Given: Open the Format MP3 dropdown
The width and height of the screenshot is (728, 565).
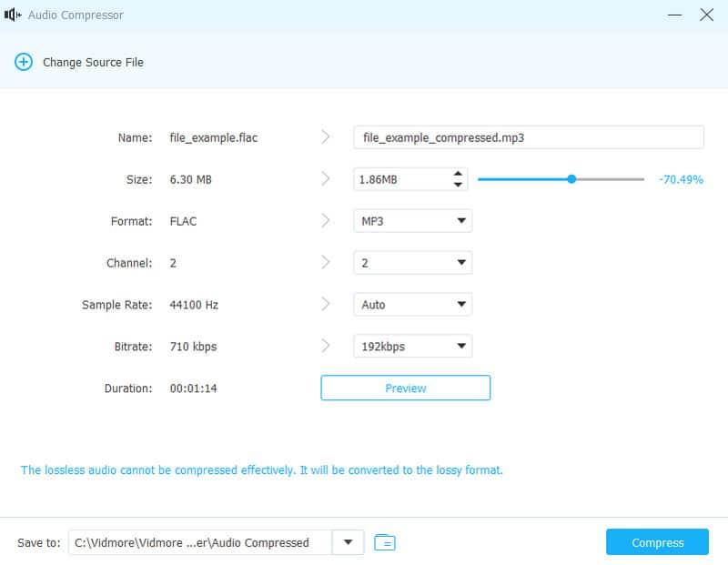Looking at the screenshot, I should point(412,221).
